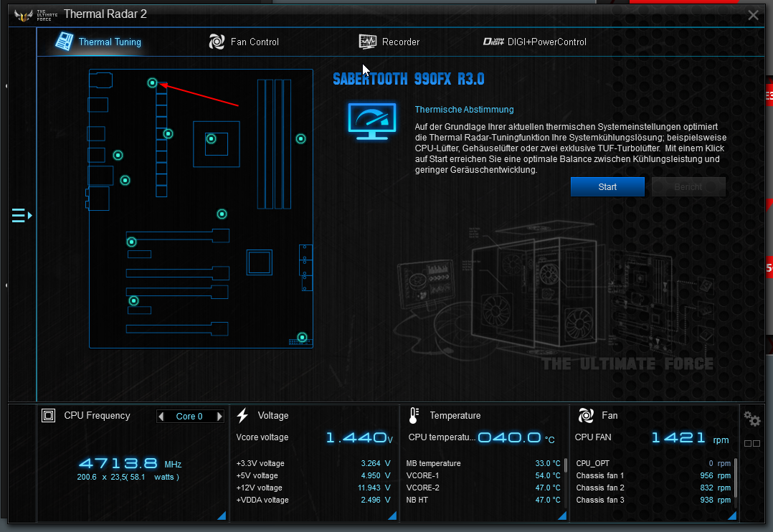Select previous CPU core with left arrow
Screen dimensions: 773x532
(161, 417)
